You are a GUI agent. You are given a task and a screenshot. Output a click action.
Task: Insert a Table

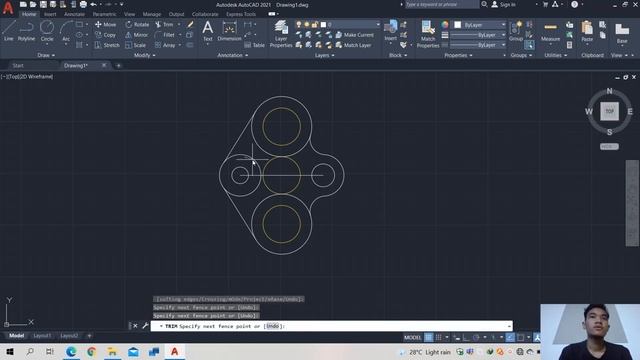(x=254, y=45)
